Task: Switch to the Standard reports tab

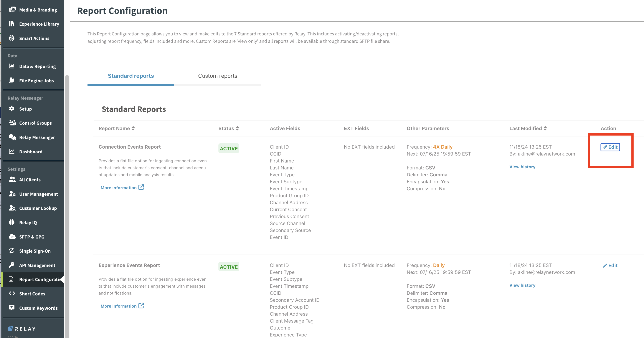Action: click(131, 76)
